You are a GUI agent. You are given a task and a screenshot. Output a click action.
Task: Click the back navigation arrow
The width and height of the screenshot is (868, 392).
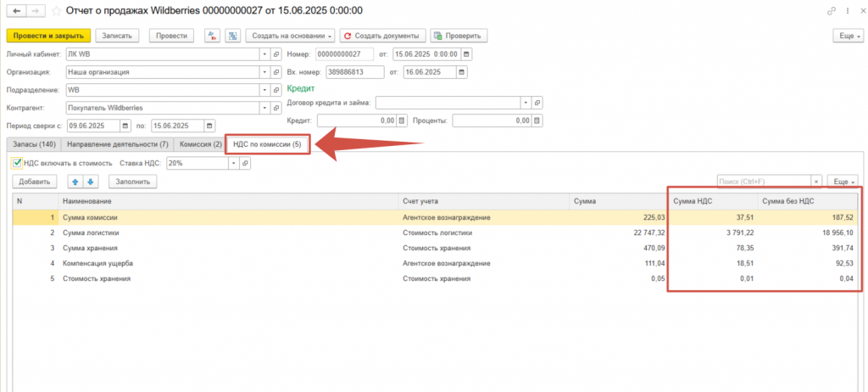(x=17, y=11)
